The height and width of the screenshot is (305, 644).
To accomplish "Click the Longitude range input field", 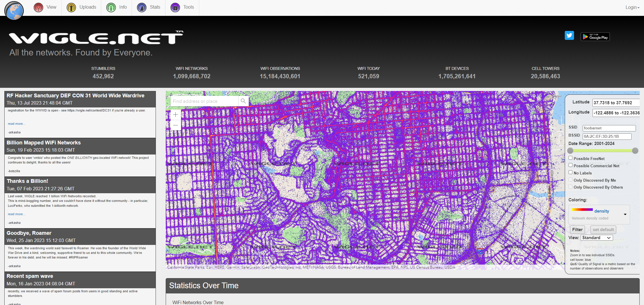I will 616,113.
